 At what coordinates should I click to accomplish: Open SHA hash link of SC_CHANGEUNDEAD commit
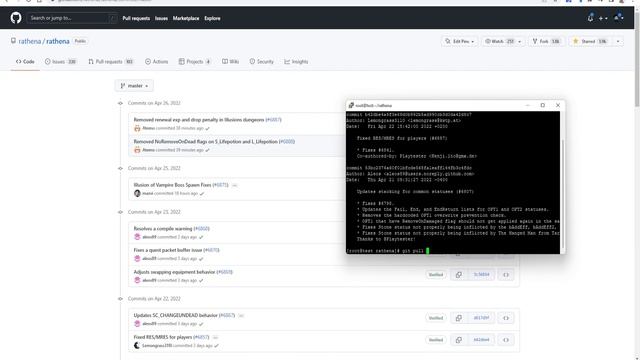click(481, 318)
